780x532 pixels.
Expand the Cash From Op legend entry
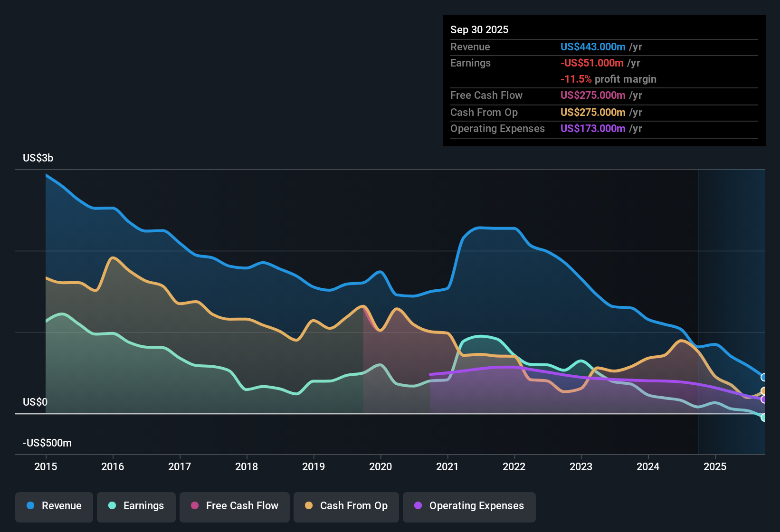click(346, 506)
